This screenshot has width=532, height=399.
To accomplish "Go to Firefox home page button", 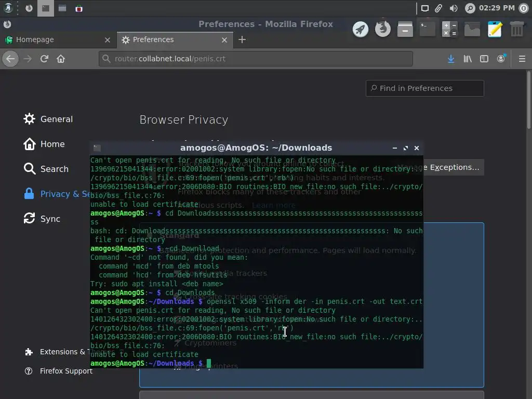I will tap(61, 59).
